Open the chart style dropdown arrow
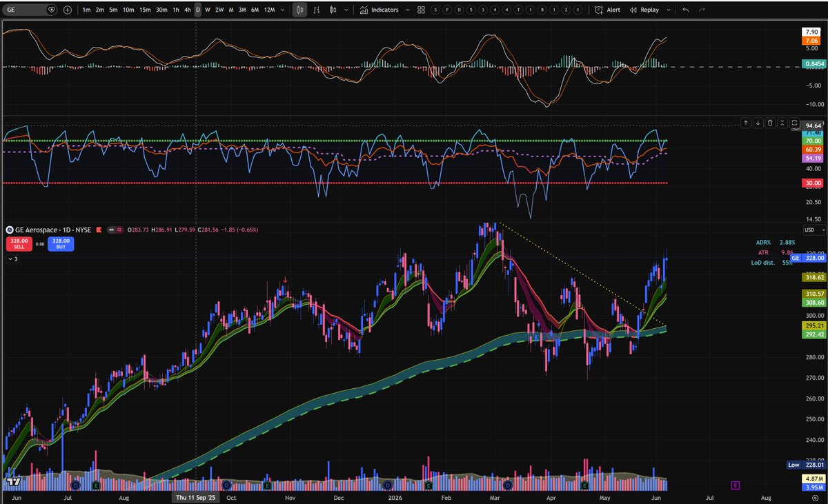This screenshot has height=504, width=828. 347,10
